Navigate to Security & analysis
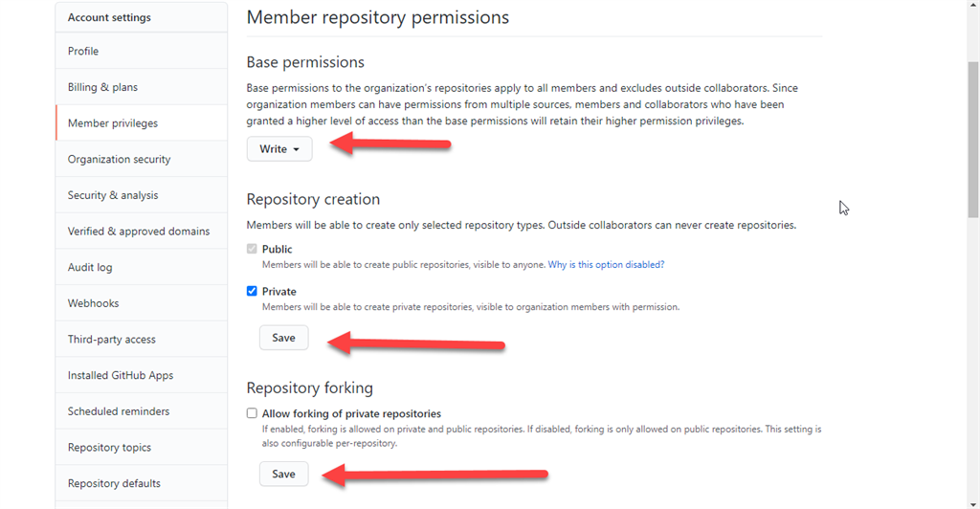Viewport: 980px width, 509px height. (x=113, y=195)
